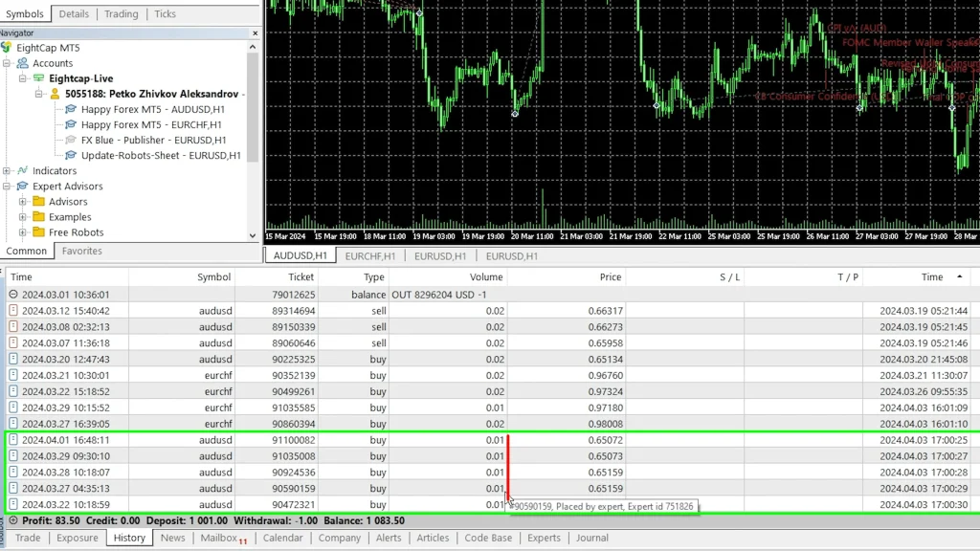Click the user icon for account 5055188
Viewport: 980px width, 551px height.
pyautogui.click(x=55, y=94)
